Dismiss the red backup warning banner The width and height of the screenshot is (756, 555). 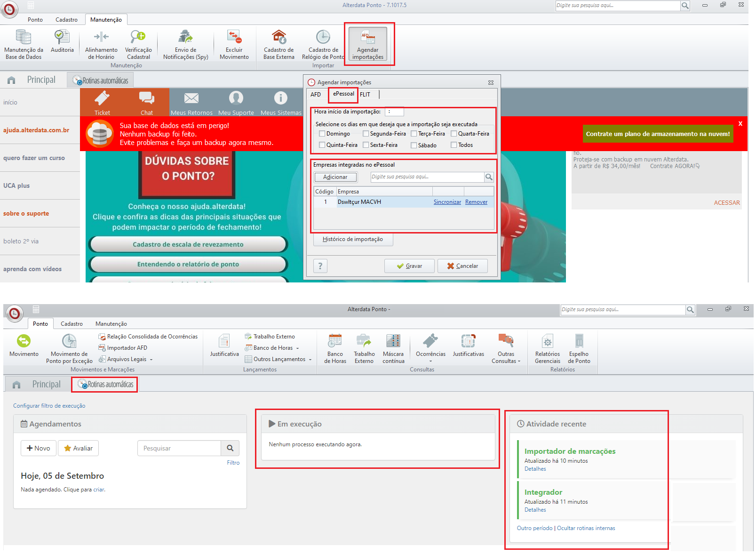(740, 123)
